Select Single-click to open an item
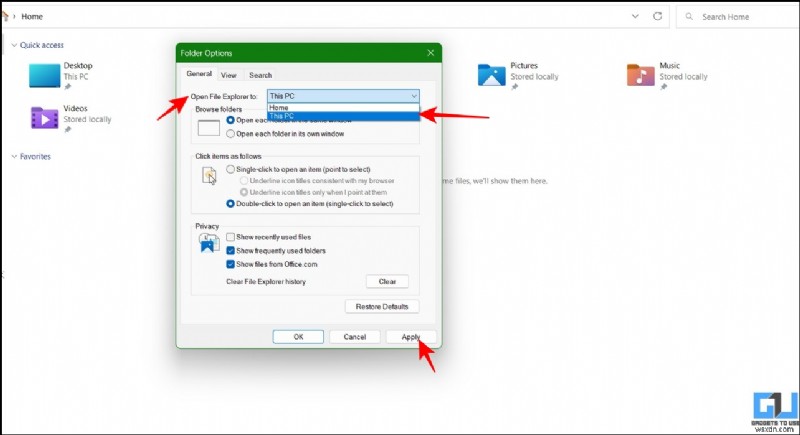800x435 pixels. tap(231, 169)
